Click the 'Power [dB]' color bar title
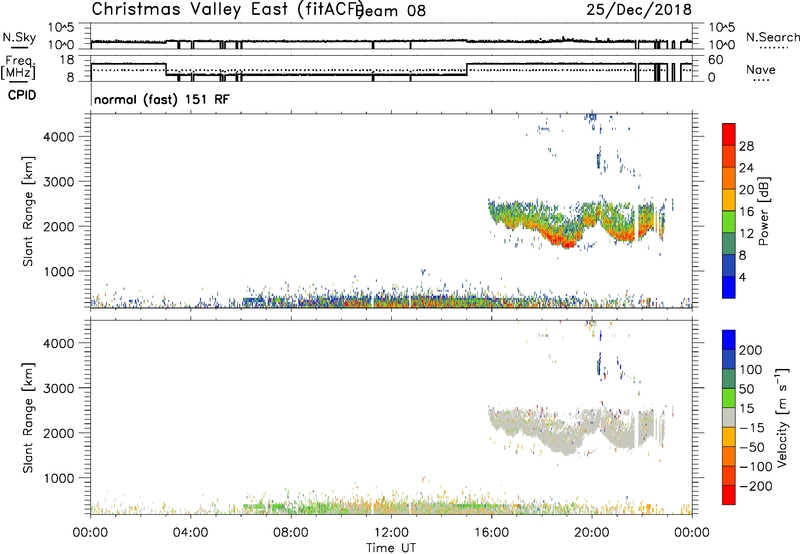This screenshot has height=554, width=800. [763, 211]
